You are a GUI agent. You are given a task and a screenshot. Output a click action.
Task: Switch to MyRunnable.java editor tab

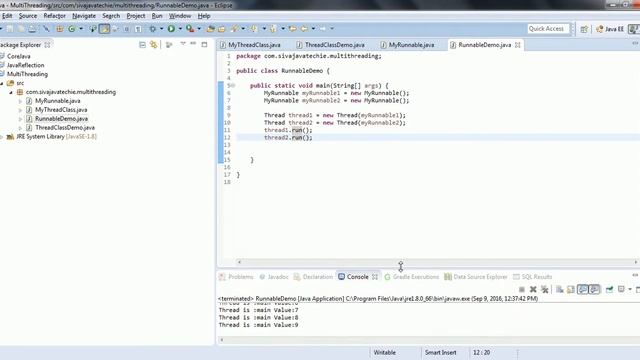pyautogui.click(x=407, y=45)
